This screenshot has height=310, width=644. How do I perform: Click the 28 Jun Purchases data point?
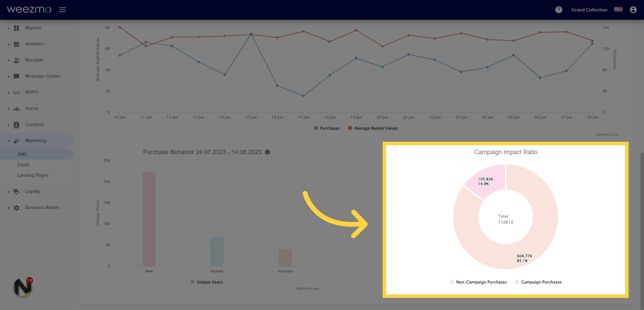pyautogui.click(x=592, y=43)
